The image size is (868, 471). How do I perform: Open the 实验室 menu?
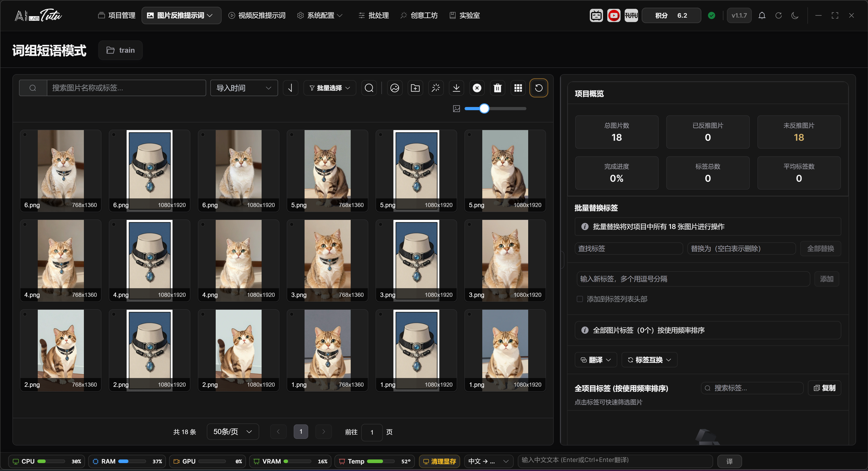click(465, 16)
